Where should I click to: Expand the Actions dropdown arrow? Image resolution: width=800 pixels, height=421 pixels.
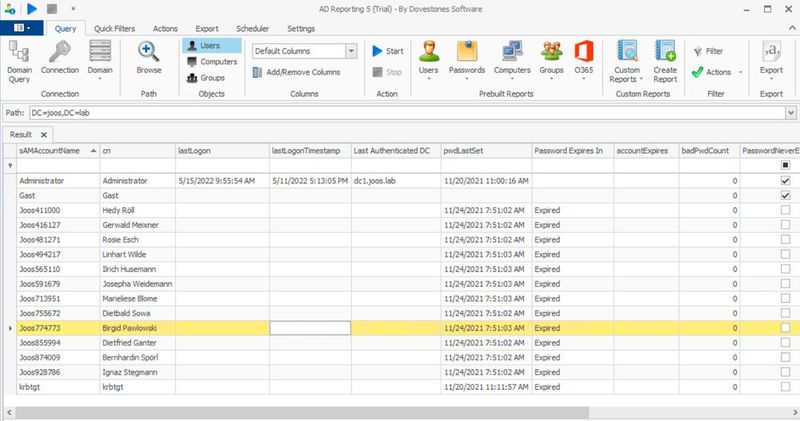(x=740, y=72)
